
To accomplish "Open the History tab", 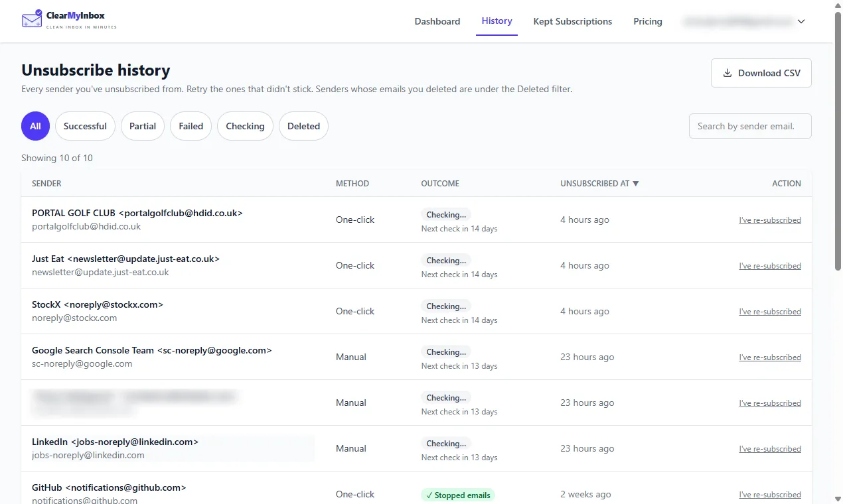I will [497, 21].
